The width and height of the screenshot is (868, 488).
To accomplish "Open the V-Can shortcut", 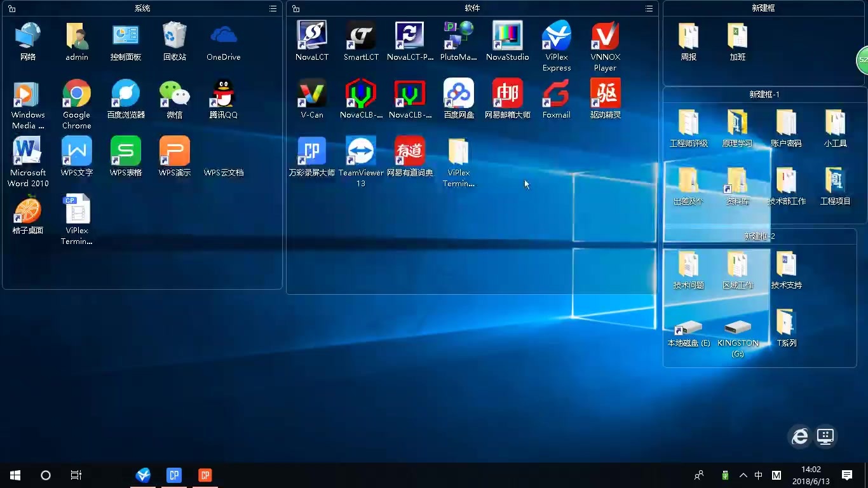I will 312,93.
